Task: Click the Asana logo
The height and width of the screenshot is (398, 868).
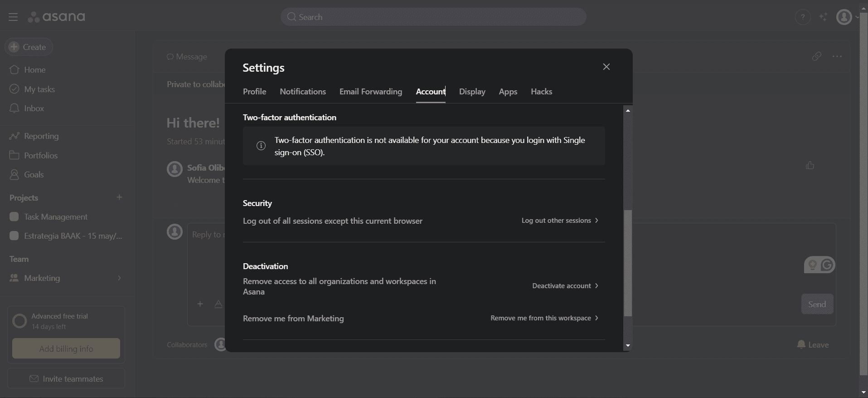Action: click(x=57, y=17)
